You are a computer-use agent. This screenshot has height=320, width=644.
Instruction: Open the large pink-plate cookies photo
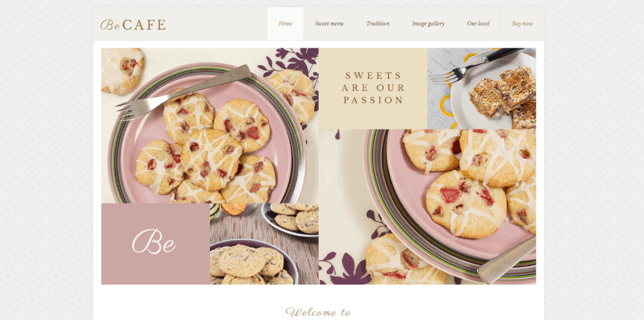coord(210,126)
